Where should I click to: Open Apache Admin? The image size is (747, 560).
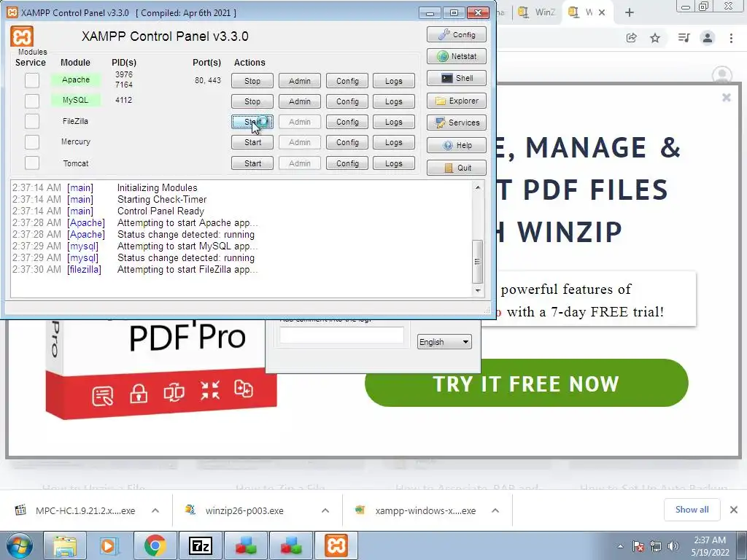pyautogui.click(x=300, y=81)
